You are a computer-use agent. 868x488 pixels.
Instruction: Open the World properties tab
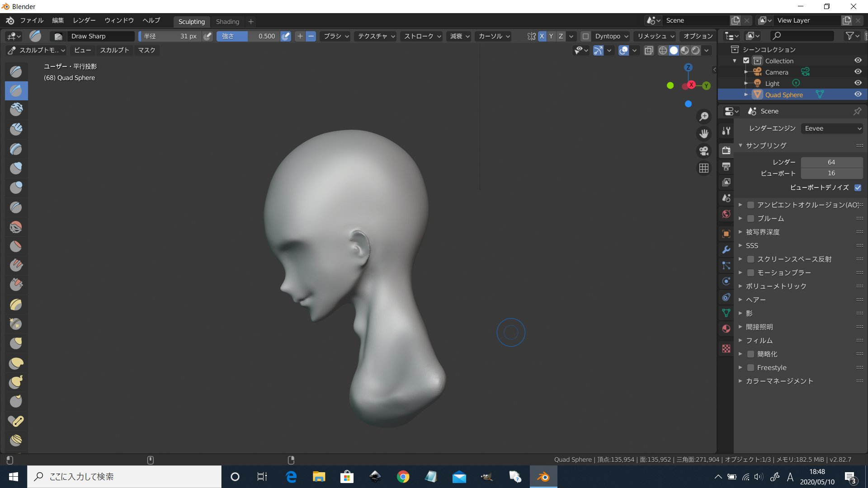coord(726,214)
